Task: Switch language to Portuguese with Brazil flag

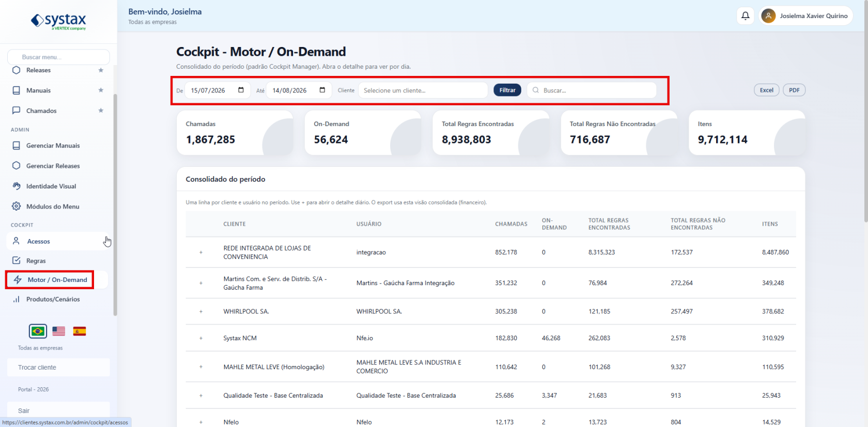Action: point(38,331)
